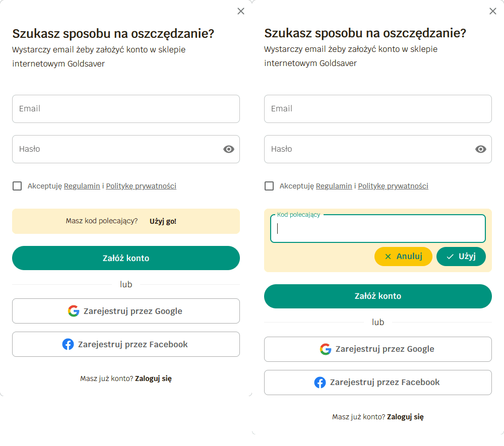Open Politykę prywatności link in right form
504x446 pixels.
click(x=393, y=186)
